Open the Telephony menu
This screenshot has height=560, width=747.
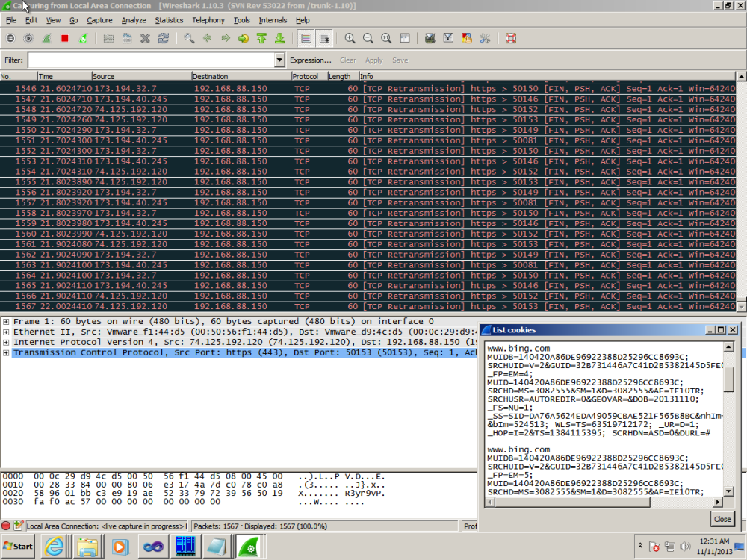pos(208,20)
